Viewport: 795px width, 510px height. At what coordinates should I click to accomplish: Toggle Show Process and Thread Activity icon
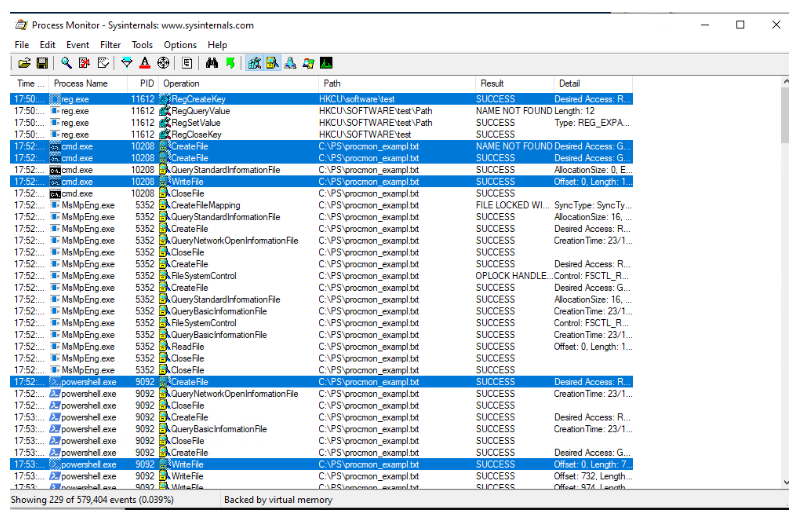308,63
